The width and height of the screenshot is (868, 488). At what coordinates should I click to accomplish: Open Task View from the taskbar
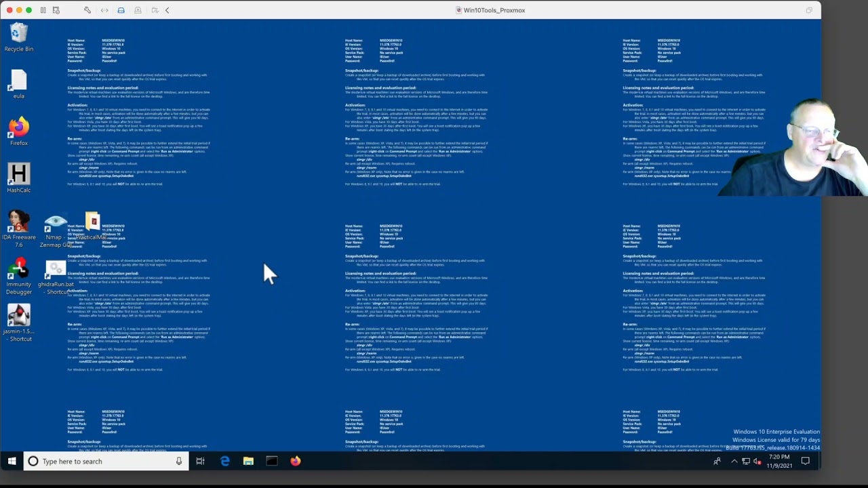tap(200, 462)
